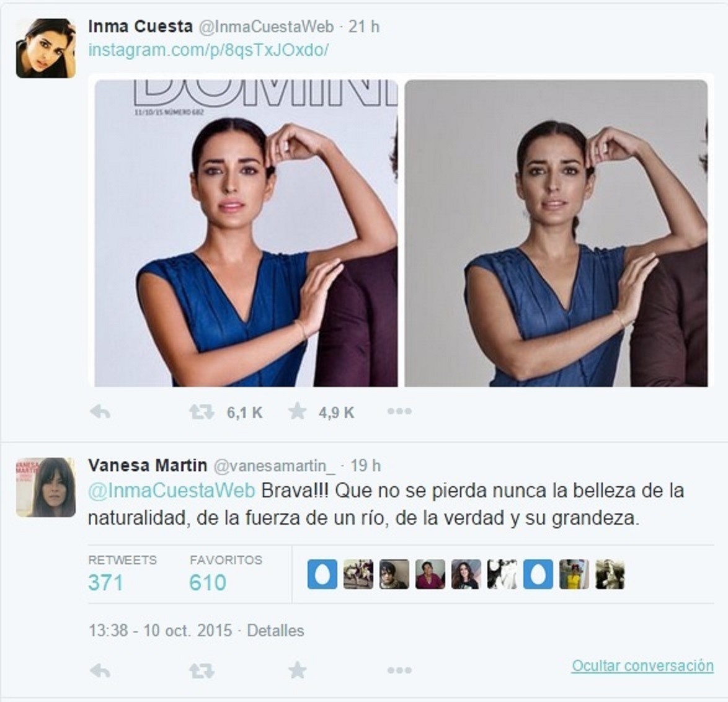Viewport: 728px width, 702px height.
Task: Retweet Inma Cuesta's tweet
Action: click(202, 412)
